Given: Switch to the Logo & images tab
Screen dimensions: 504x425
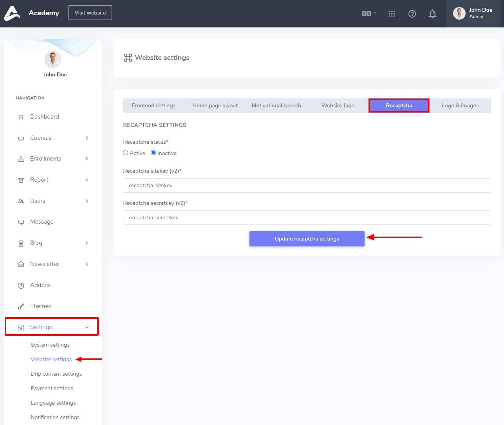Looking at the screenshot, I should (460, 106).
